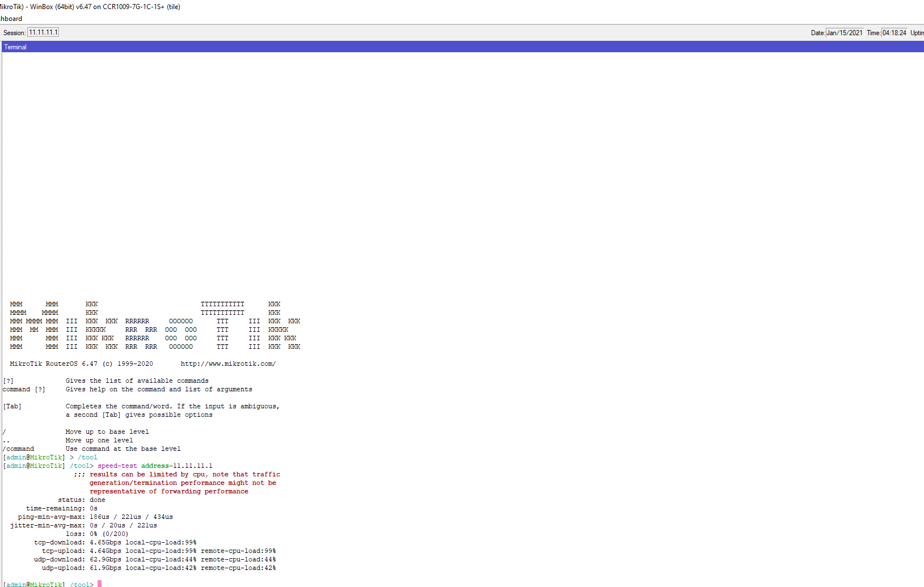The height and width of the screenshot is (587, 924).
Task: Click 'remote-cpu-load:44%' on the udp-download row
Action: point(238,560)
